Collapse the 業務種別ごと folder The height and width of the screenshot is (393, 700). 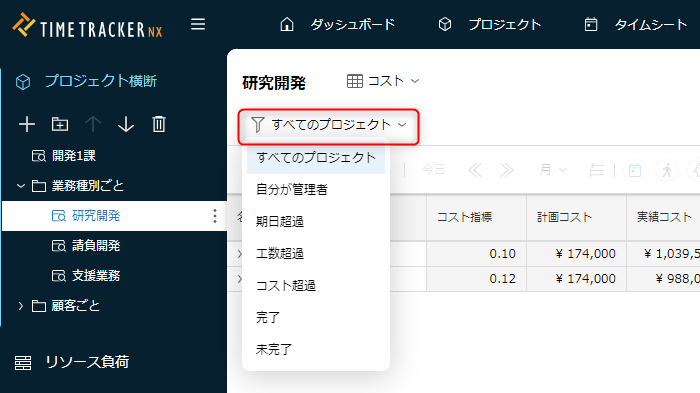(x=21, y=186)
